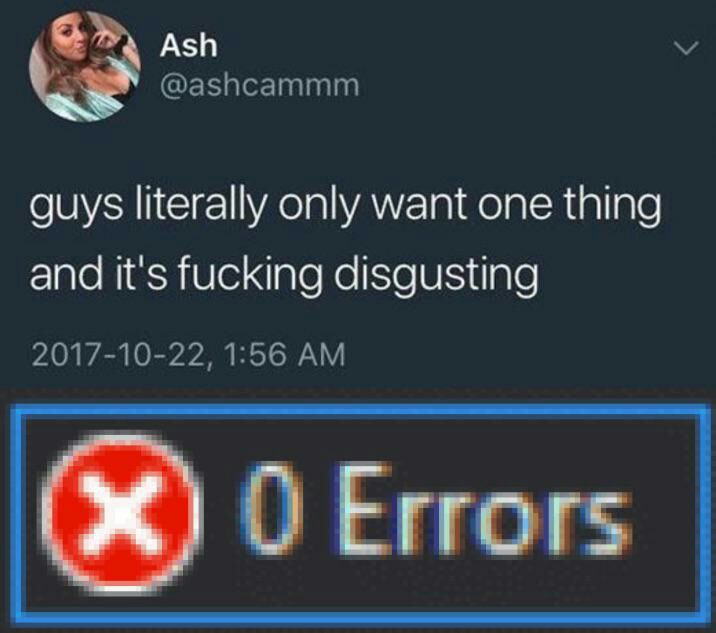
Task: Open the tweet timestamp 2017-10-22
Action: coord(188,355)
